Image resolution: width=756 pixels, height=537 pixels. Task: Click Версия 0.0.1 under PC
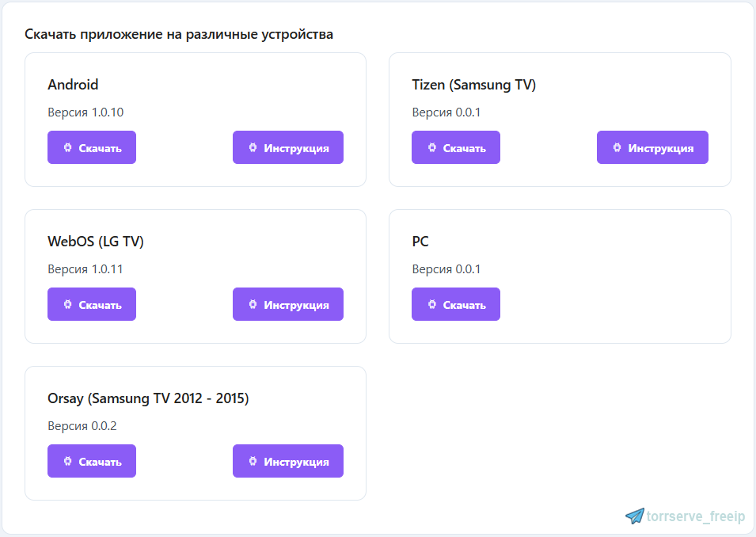point(446,269)
